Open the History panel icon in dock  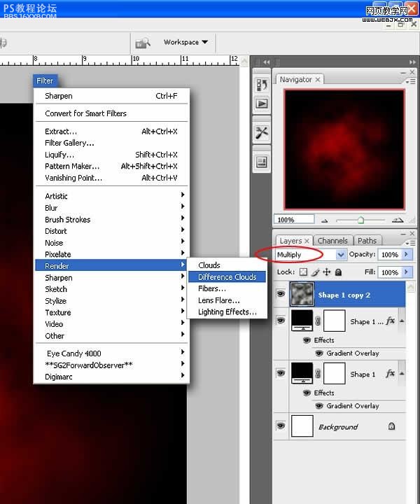pyautogui.click(x=262, y=85)
